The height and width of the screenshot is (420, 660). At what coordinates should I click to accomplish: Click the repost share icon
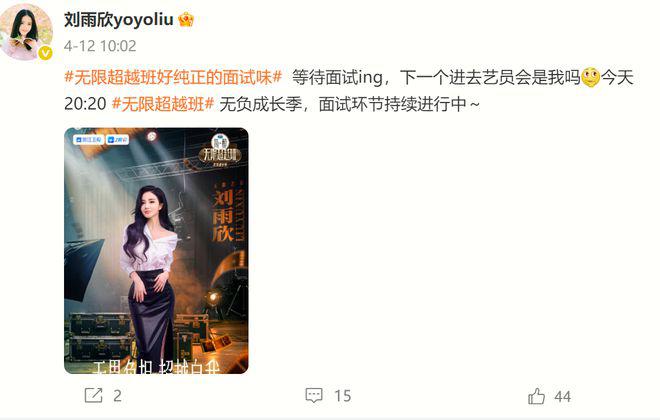(x=93, y=396)
